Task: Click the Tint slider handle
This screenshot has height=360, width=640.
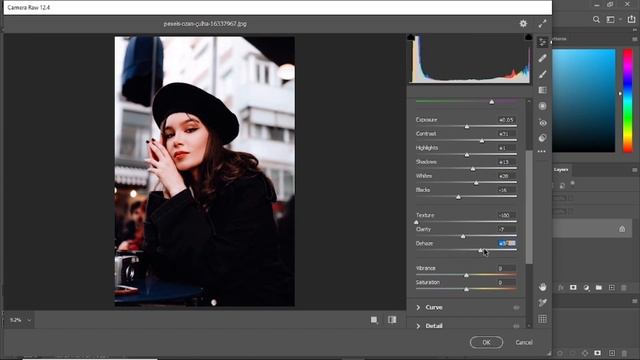Action: 492,102
